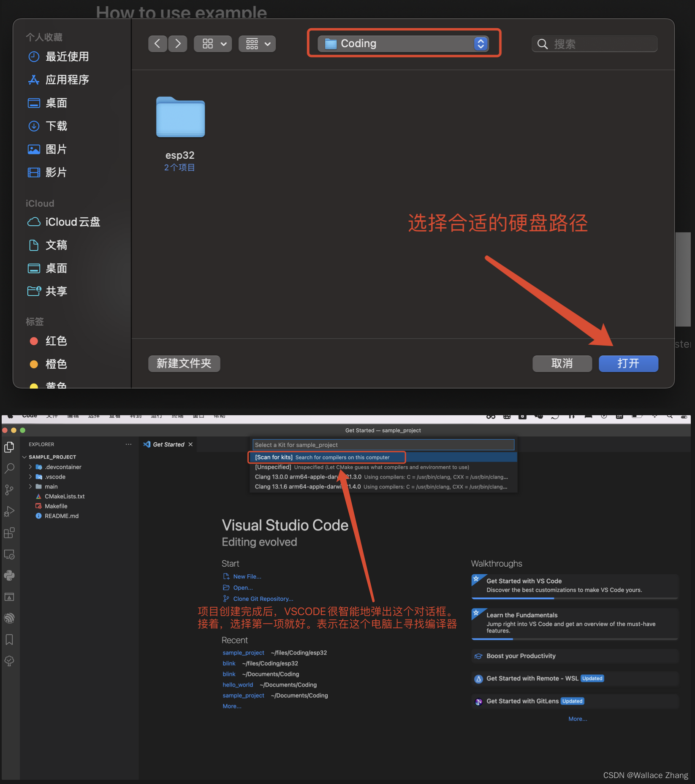Open Get Started with VS Code walkthrough
Image resolution: width=695 pixels, height=784 pixels.
(x=575, y=586)
